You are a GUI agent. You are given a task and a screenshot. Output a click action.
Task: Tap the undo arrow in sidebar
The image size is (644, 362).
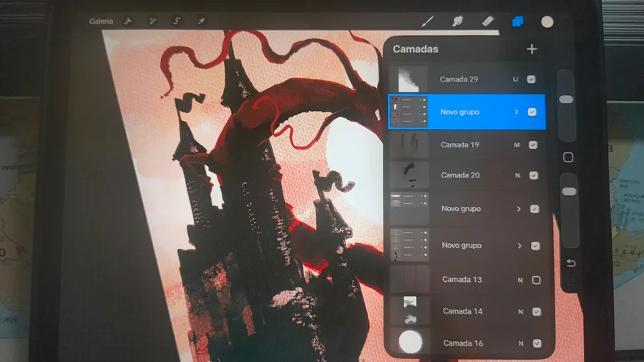[x=571, y=263]
